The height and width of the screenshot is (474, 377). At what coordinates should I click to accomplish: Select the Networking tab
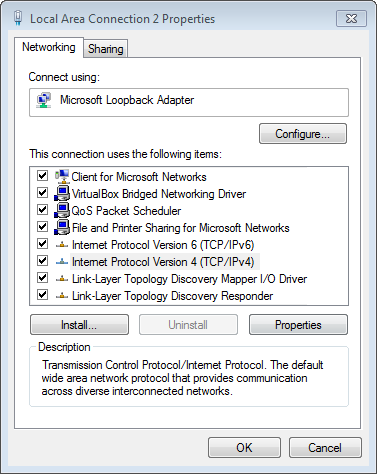[x=49, y=47]
